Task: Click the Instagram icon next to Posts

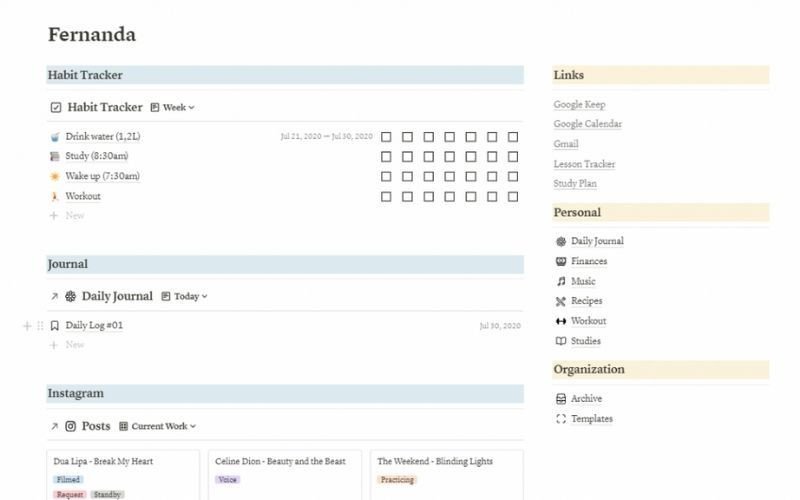Action: pos(70,426)
